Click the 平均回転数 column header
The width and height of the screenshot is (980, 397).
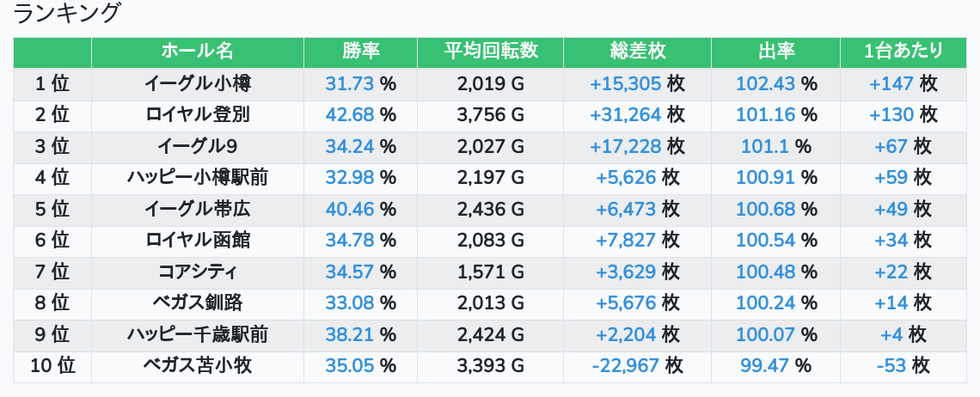pos(490,52)
